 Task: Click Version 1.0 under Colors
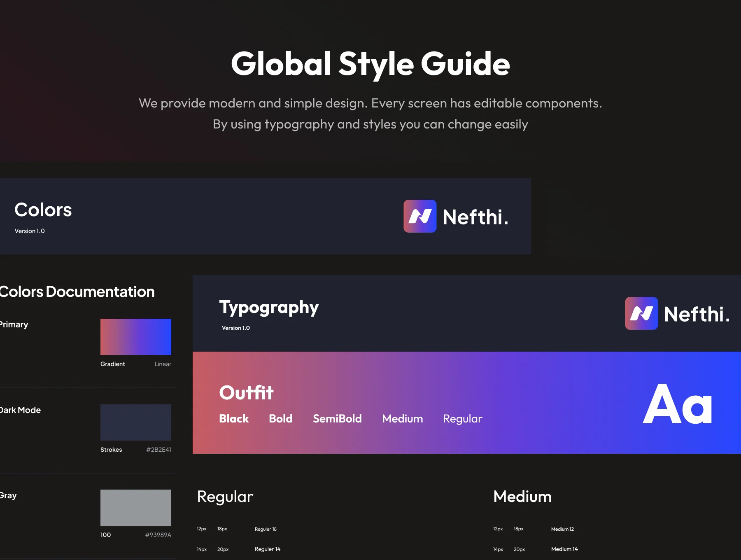[x=30, y=231]
